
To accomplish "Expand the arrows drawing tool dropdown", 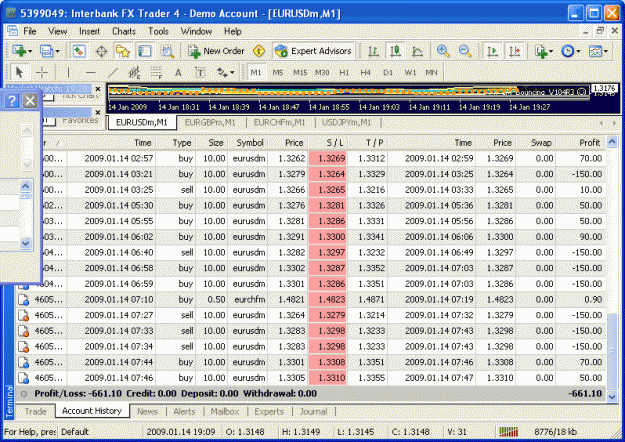I will pos(232,73).
